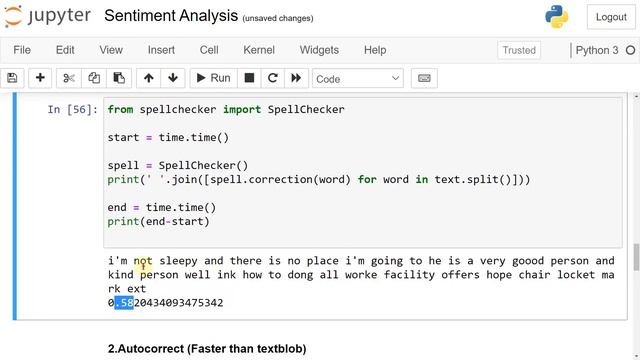Screen dimensions: 640x360
Task: Open the Widgets menu
Action: pos(319,50)
